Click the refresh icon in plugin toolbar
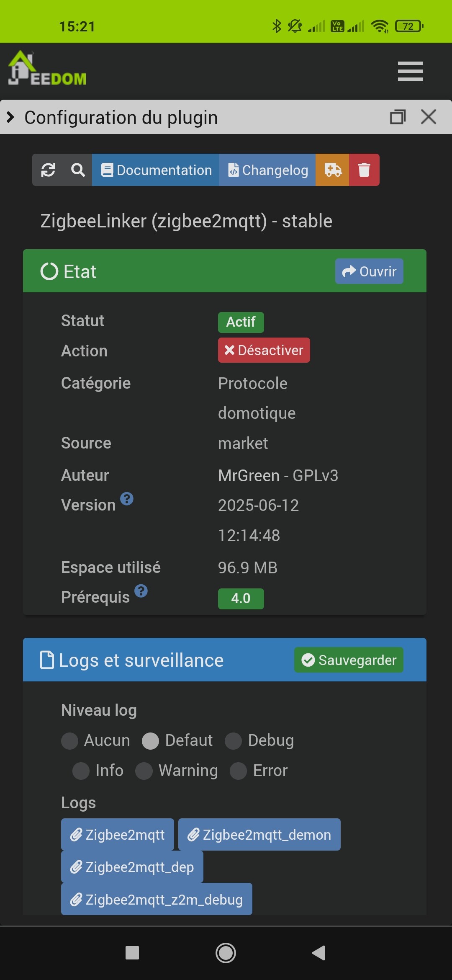 point(48,170)
